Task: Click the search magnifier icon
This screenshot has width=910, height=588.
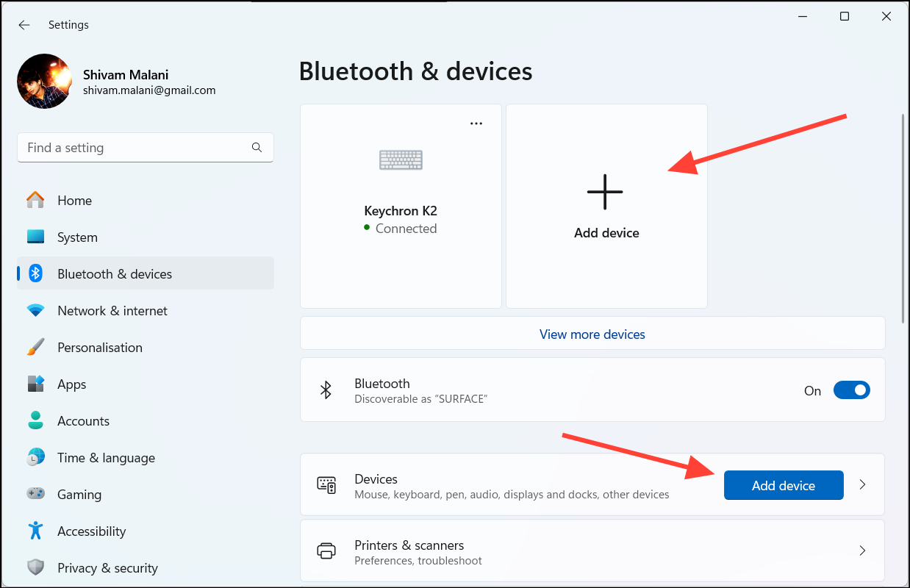Action: [x=257, y=147]
